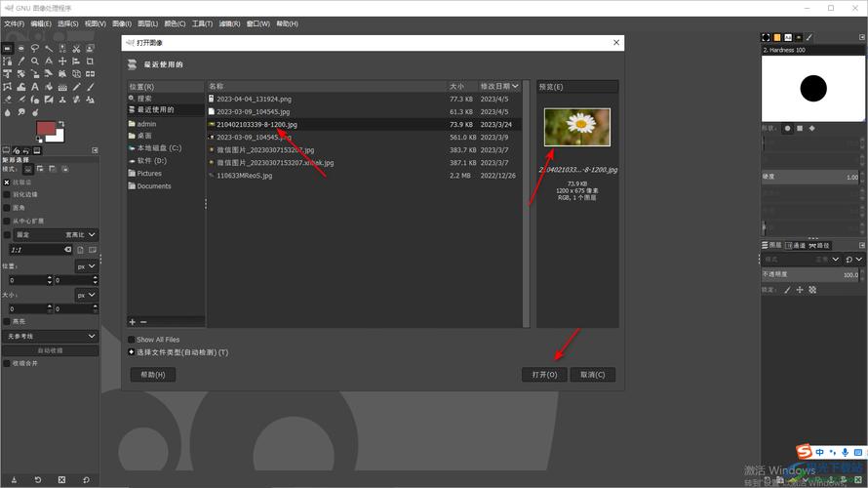The height and width of the screenshot is (488, 868).
Task: Select the Color Picker eyedropper tool
Action: coord(21,61)
